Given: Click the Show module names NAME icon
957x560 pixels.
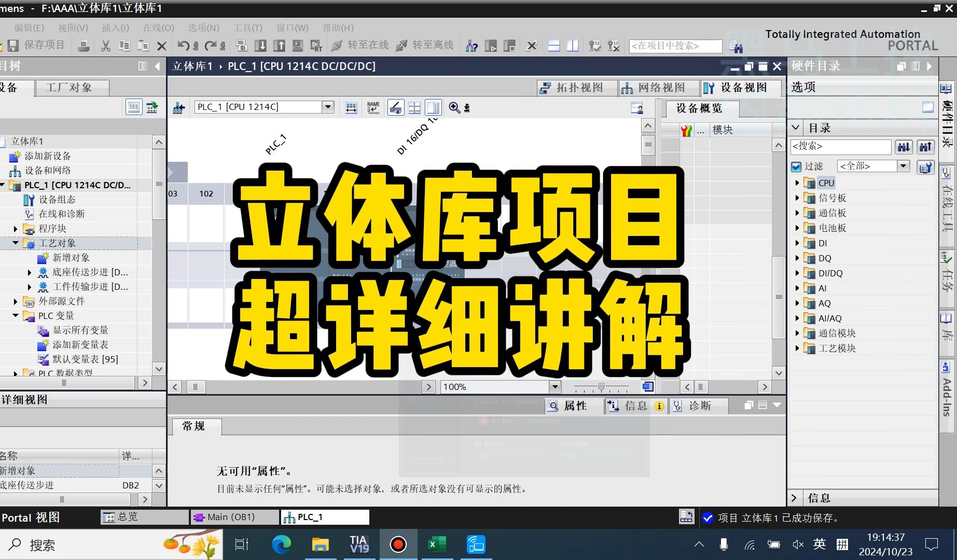Looking at the screenshot, I should pyautogui.click(x=373, y=107).
